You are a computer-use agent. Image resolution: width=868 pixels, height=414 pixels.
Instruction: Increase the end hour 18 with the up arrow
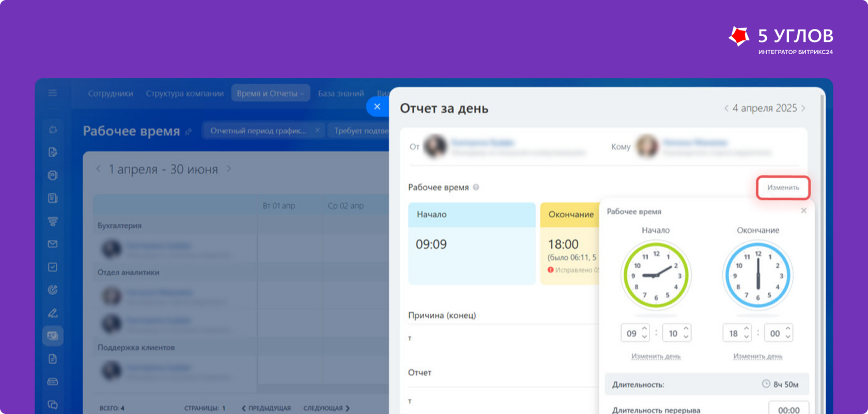click(746, 329)
